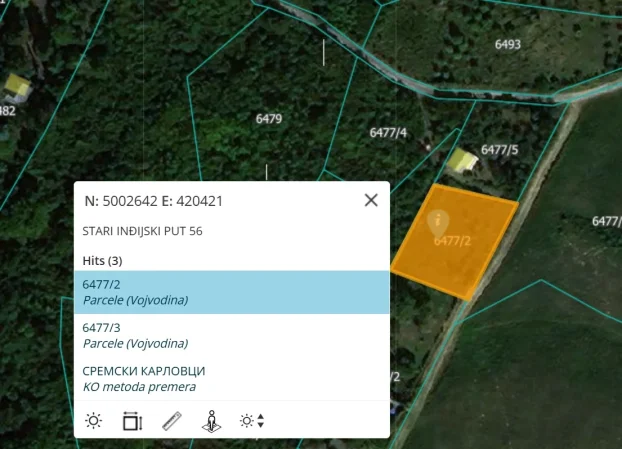The image size is (622, 449).
Task: Click parcel label 6477/5 on the map
Action: tap(499, 150)
